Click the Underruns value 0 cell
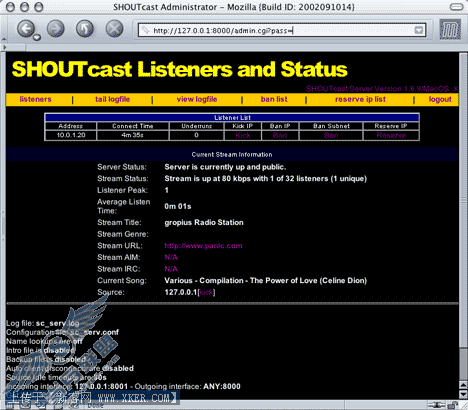 [196, 135]
